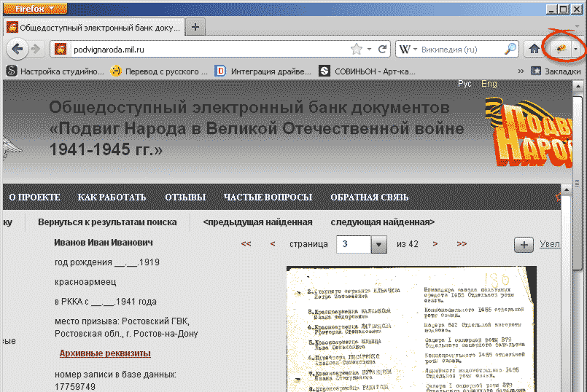Bookmark this page with the star icon
Viewport: 587px width, 392px height.
coord(357,50)
